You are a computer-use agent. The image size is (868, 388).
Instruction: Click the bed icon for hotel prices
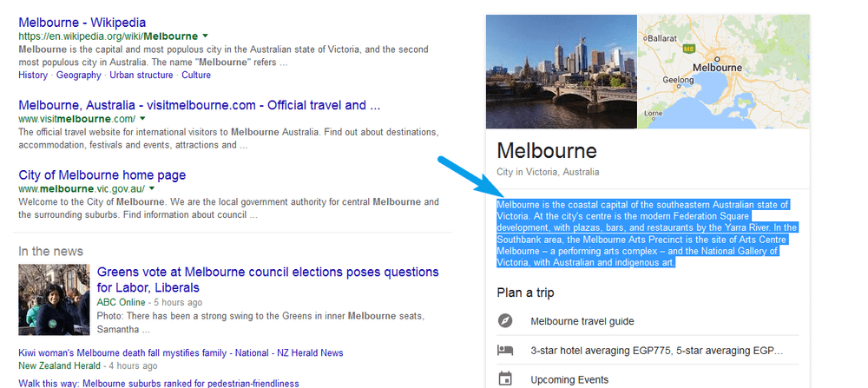click(x=505, y=351)
